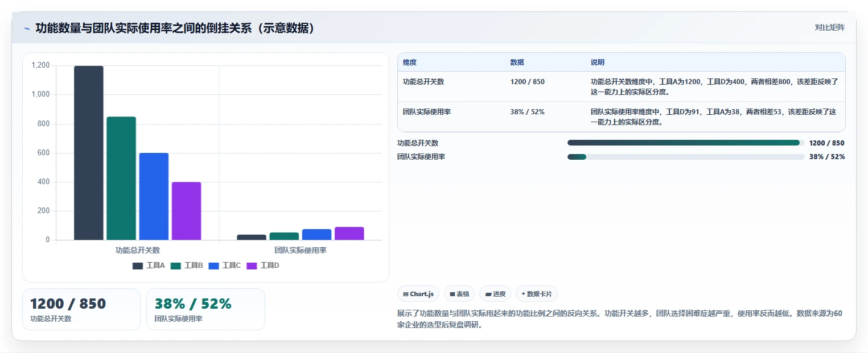Toggle 工具A legend swatch
The image size is (868, 353).
pyautogui.click(x=138, y=265)
